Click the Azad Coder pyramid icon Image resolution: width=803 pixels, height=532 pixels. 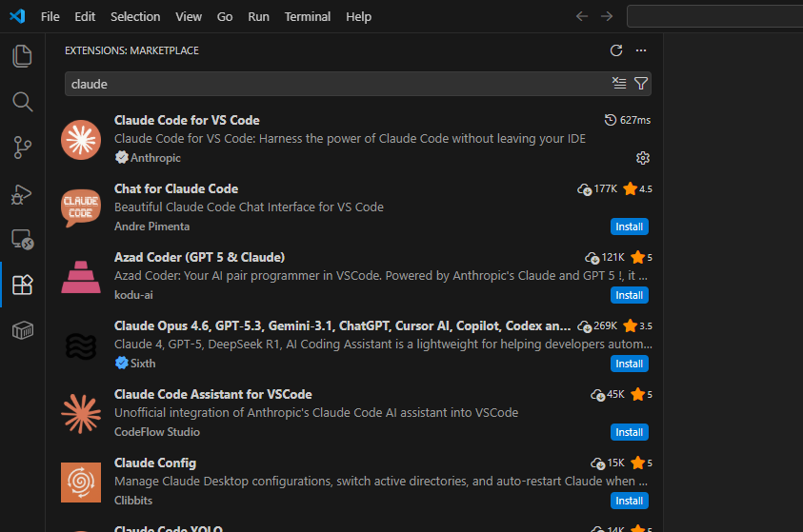pos(81,277)
